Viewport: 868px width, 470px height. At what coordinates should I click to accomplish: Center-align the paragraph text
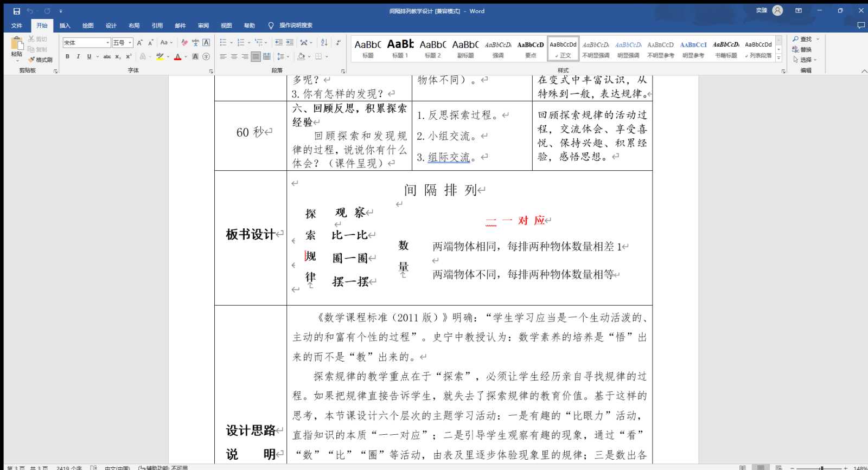coord(234,56)
